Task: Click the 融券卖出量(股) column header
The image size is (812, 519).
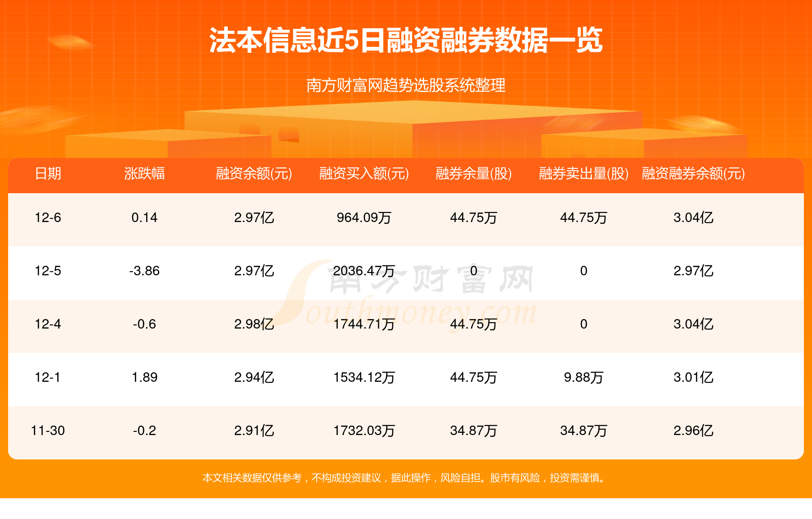Action: point(584,173)
